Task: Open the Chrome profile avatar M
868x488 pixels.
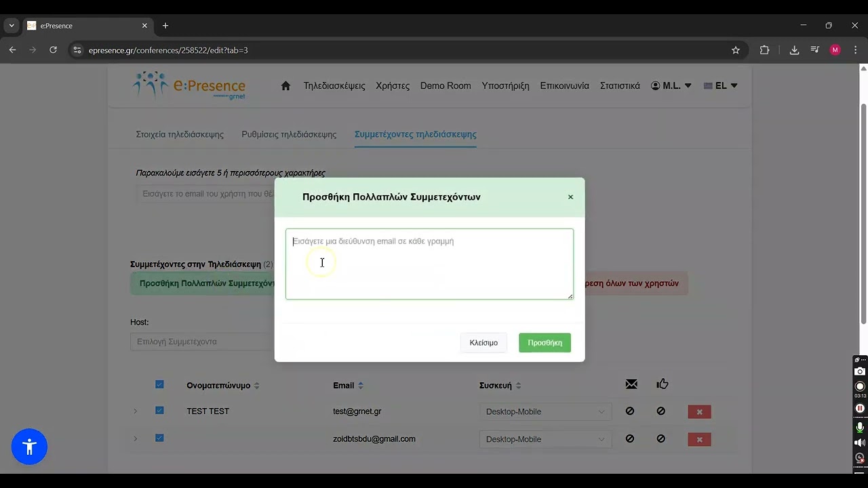Action: tap(835, 50)
